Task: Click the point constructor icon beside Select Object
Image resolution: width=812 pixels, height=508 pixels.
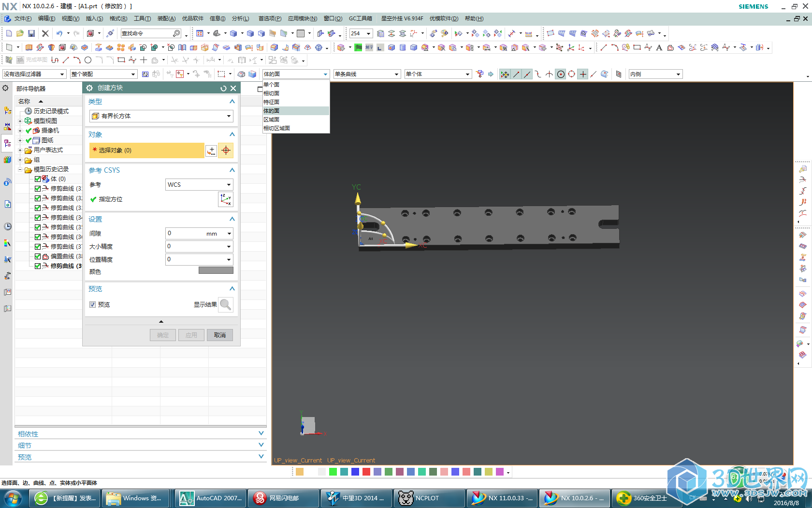Action: pyautogui.click(x=226, y=150)
